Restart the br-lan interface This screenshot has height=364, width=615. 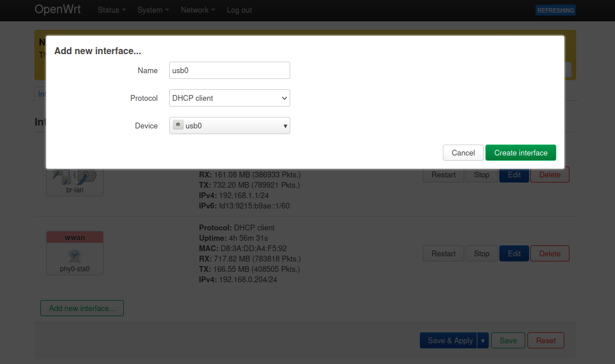443,175
